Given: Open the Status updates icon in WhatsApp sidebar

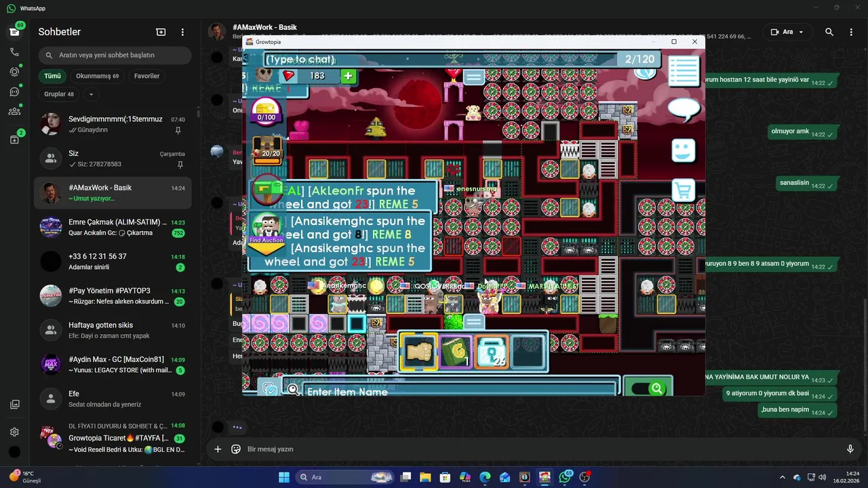Looking at the screenshot, I should tap(14, 72).
